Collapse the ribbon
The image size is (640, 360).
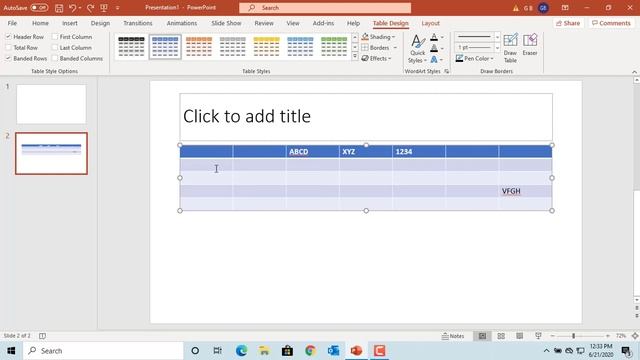[634, 72]
